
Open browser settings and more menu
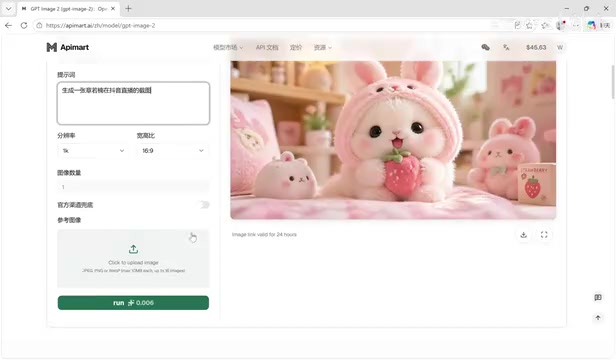[576, 25]
